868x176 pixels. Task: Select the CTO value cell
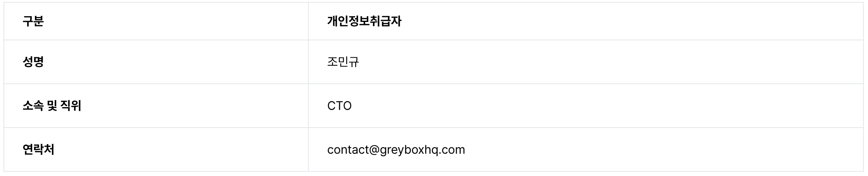coord(340,106)
